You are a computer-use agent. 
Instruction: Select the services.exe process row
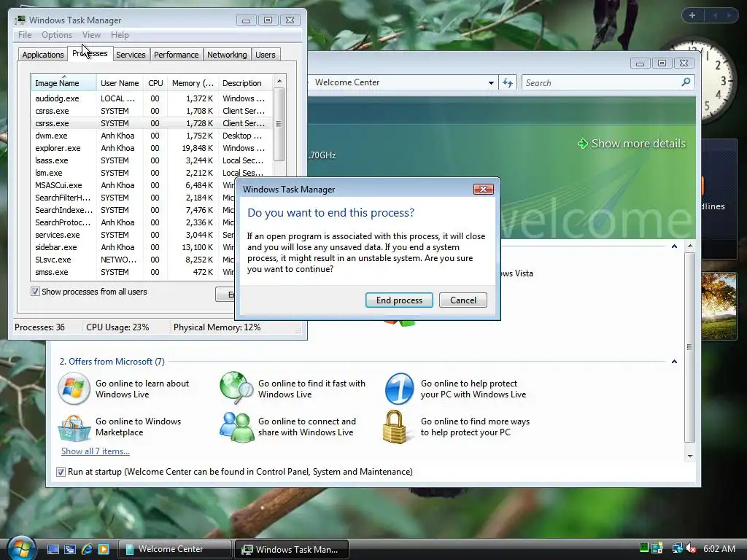pyautogui.click(x=133, y=235)
